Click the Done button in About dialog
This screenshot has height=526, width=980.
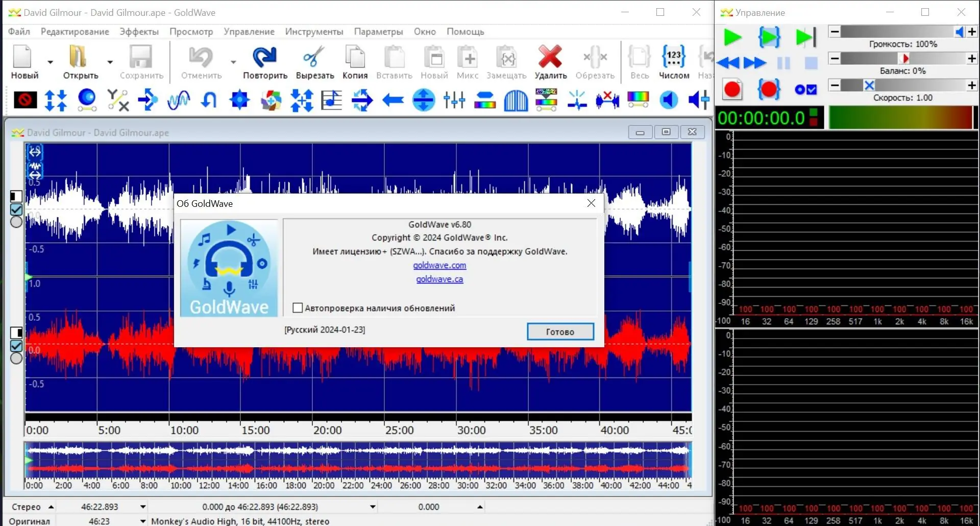pos(560,332)
